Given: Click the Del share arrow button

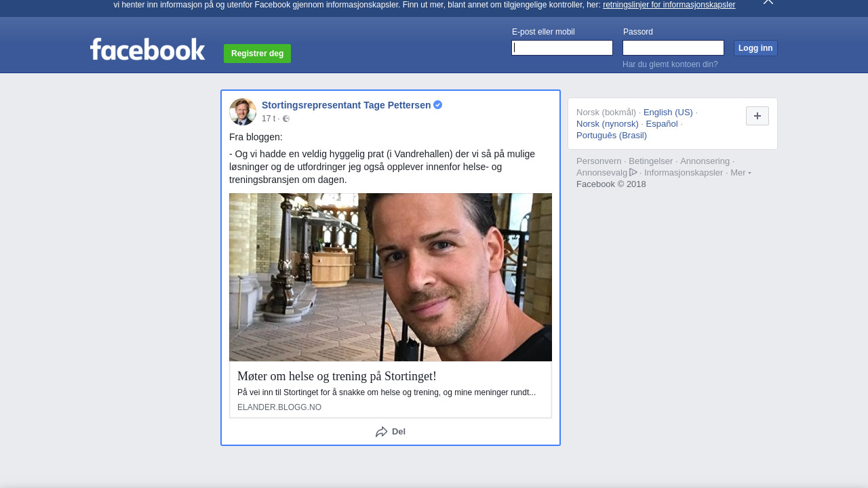Looking at the screenshot, I should (x=391, y=432).
